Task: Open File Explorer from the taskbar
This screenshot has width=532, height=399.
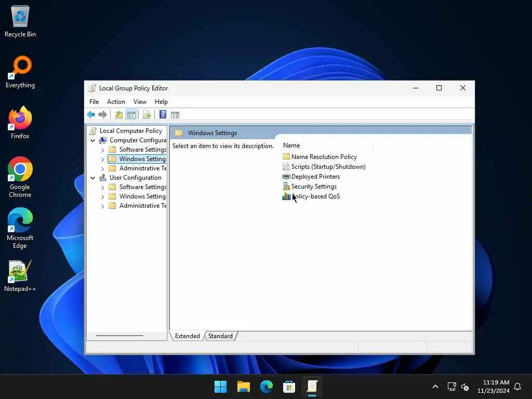Action: 243,387
